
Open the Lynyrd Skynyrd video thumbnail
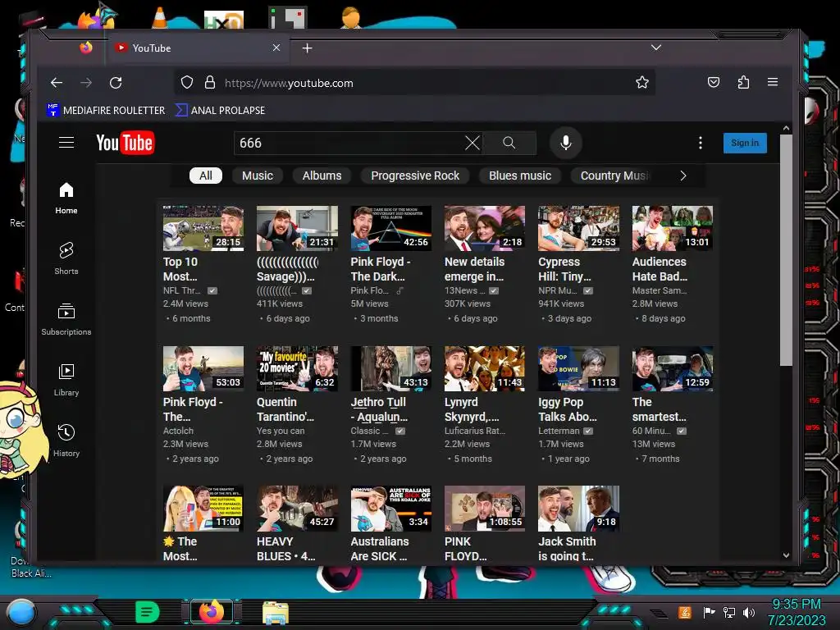(485, 368)
